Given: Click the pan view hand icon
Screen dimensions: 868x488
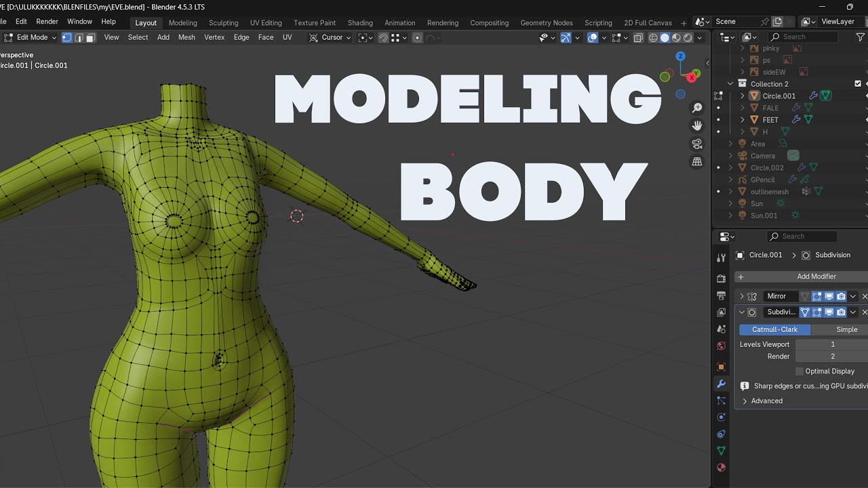Looking at the screenshot, I should point(697,125).
